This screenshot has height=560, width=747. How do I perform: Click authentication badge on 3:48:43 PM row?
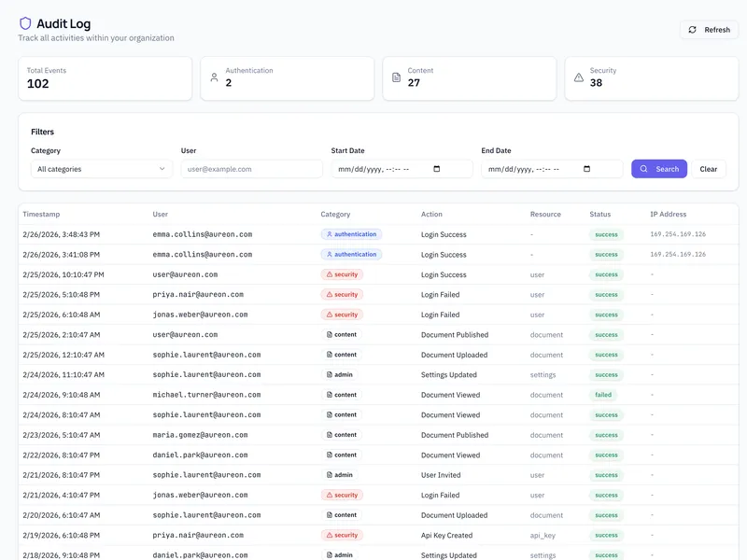[351, 234]
